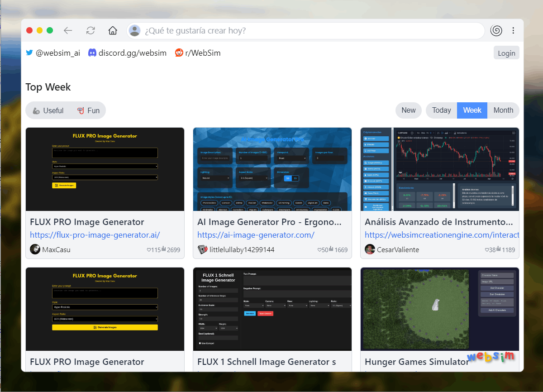The height and width of the screenshot is (392, 543).
Task: Click littlelullaby14299144's avatar icon
Action: pyautogui.click(x=202, y=249)
